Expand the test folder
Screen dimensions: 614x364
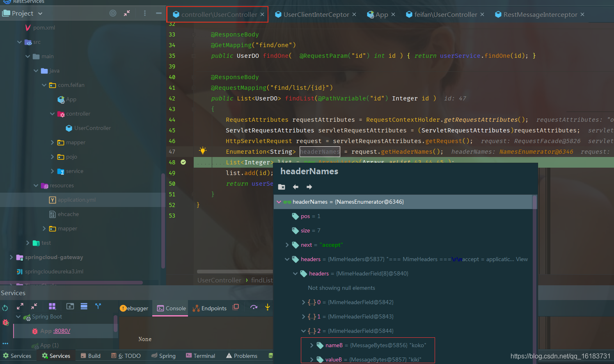pyautogui.click(x=27, y=243)
